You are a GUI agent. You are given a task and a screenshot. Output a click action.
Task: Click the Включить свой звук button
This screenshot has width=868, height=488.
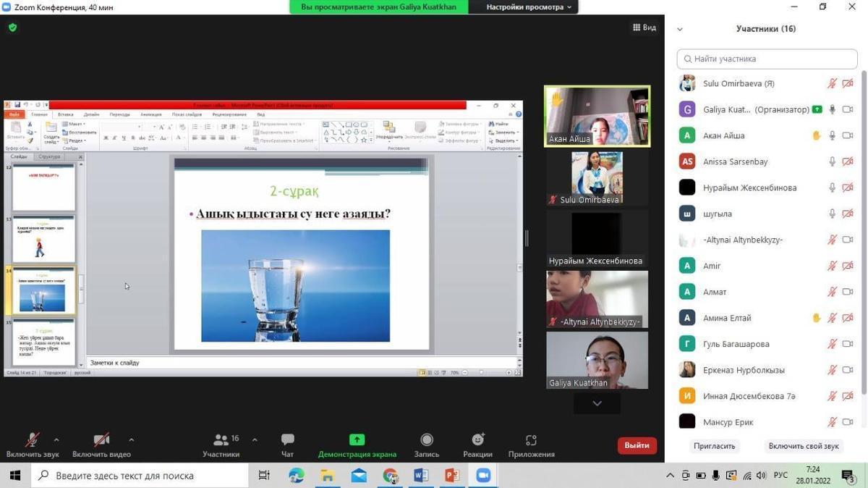point(804,446)
